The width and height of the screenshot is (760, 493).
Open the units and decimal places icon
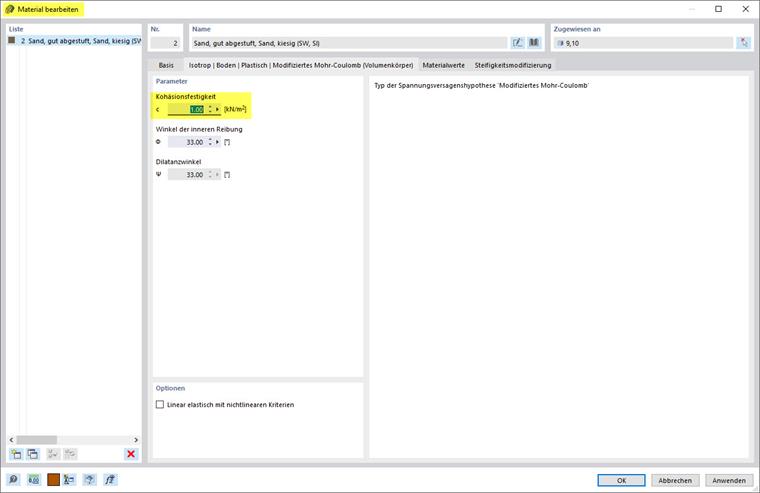[33, 480]
